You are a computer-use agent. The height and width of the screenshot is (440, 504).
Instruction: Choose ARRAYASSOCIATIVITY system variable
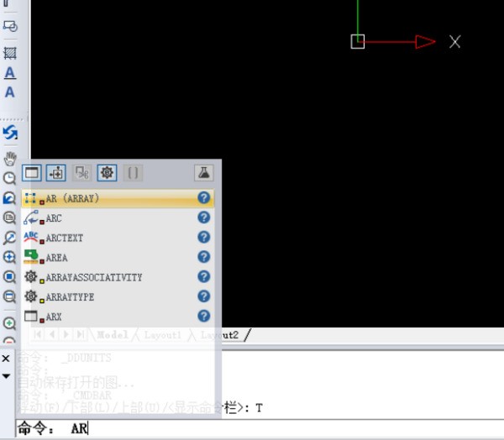tap(118, 277)
